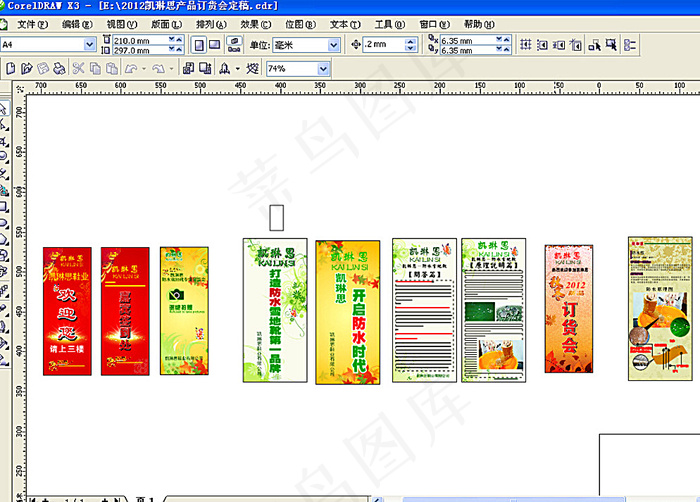
Task: Expand the Redo history arrow
Action: (171, 69)
